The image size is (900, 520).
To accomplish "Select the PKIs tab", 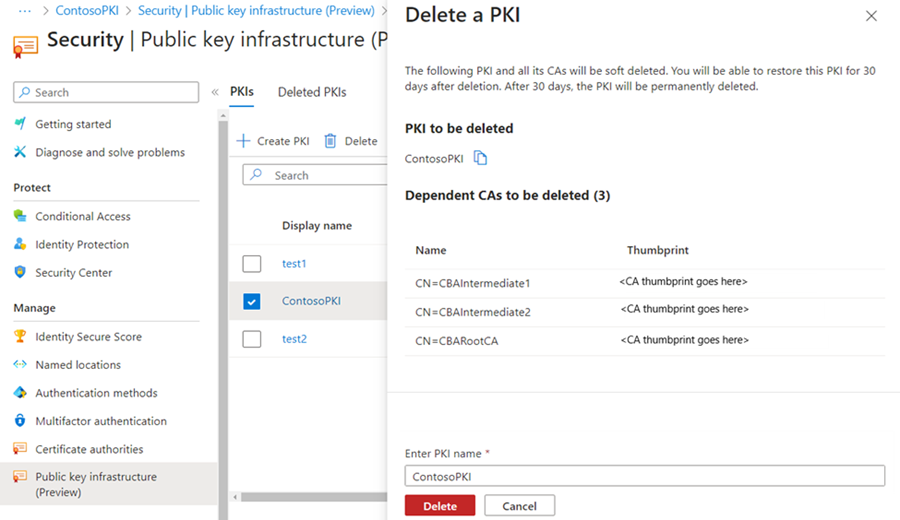I will [242, 92].
